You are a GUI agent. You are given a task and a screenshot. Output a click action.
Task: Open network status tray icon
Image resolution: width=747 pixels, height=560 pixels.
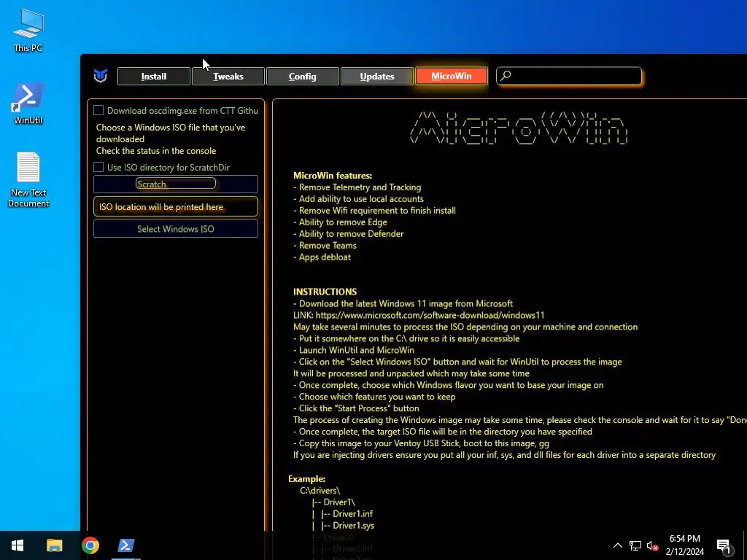(x=635, y=545)
